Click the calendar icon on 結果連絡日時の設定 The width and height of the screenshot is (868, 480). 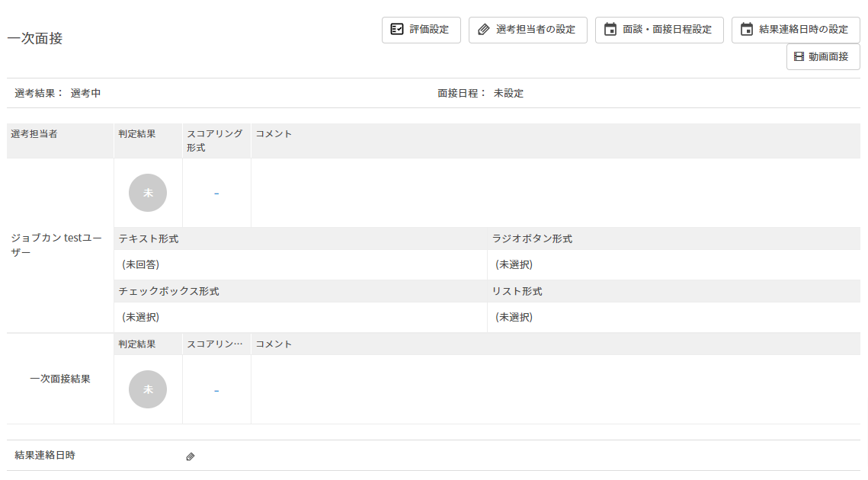(x=746, y=30)
